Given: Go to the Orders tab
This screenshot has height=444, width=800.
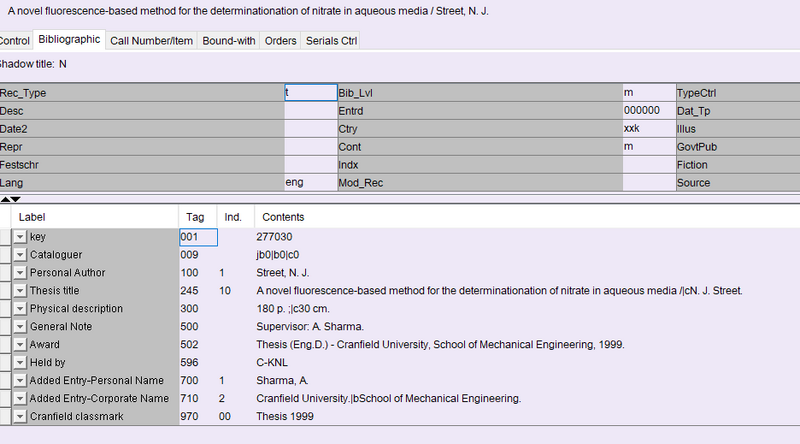Looking at the screenshot, I should [x=281, y=41].
